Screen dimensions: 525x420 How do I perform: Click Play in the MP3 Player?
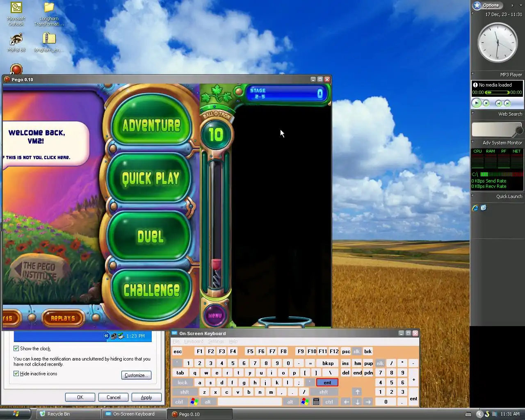477,103
